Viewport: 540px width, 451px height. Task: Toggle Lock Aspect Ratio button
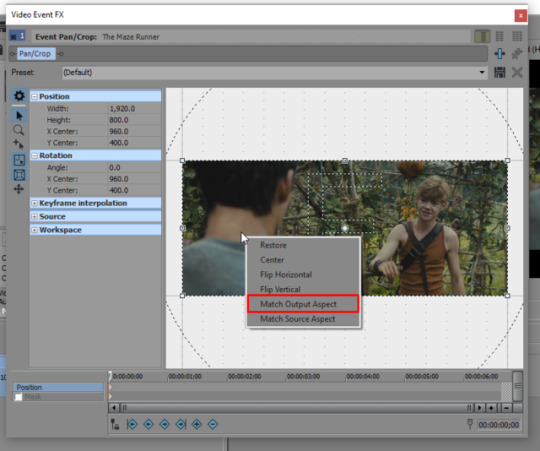[19, 160]
